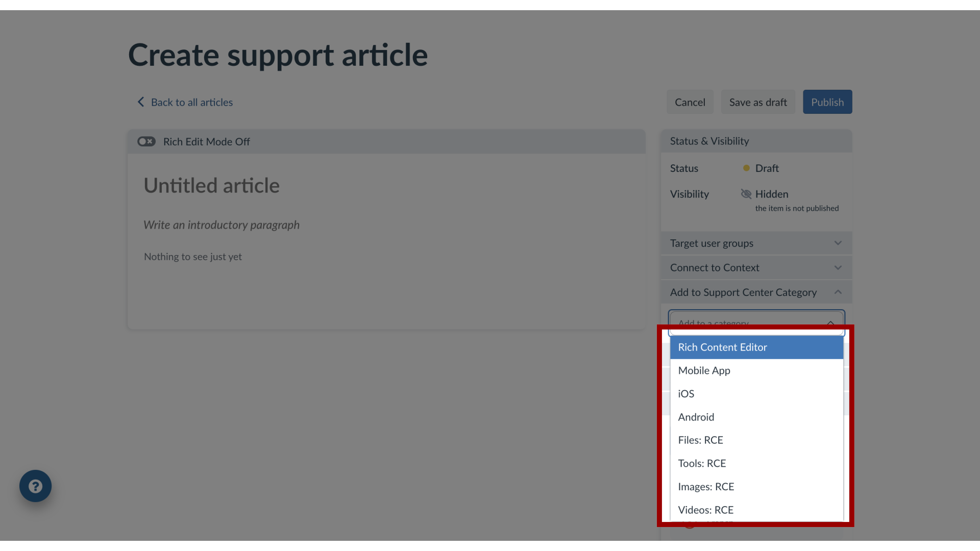
Task: Select iOS category option
Action: pos(686,393)
